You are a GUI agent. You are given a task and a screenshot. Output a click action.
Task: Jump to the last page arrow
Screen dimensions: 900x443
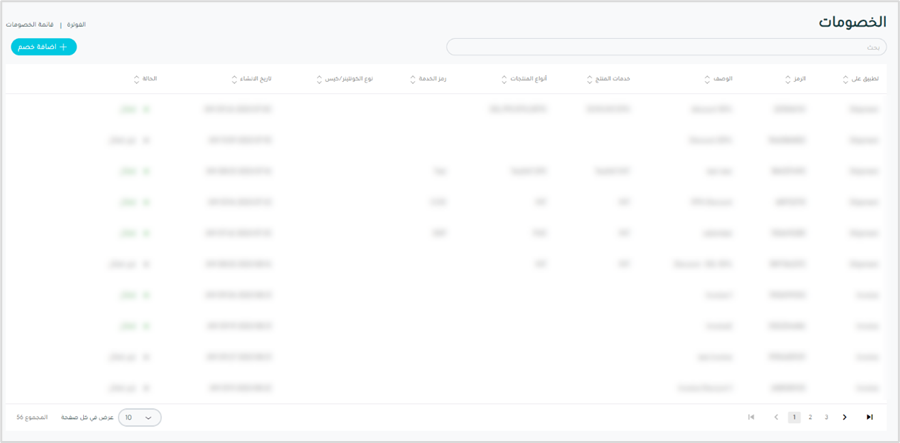pyautogui.click(x=869, y=417)
